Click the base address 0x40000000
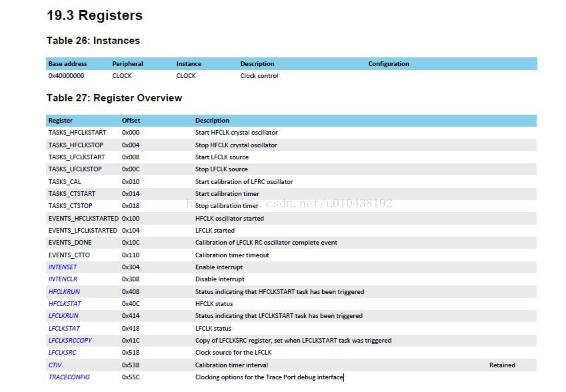566x392 pixels. 66,76
